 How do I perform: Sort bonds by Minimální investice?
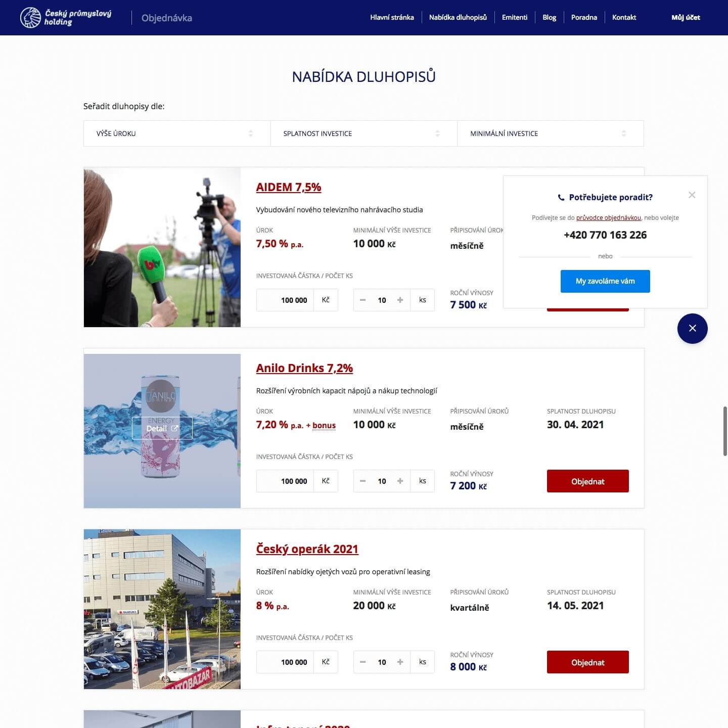point(551,133)
